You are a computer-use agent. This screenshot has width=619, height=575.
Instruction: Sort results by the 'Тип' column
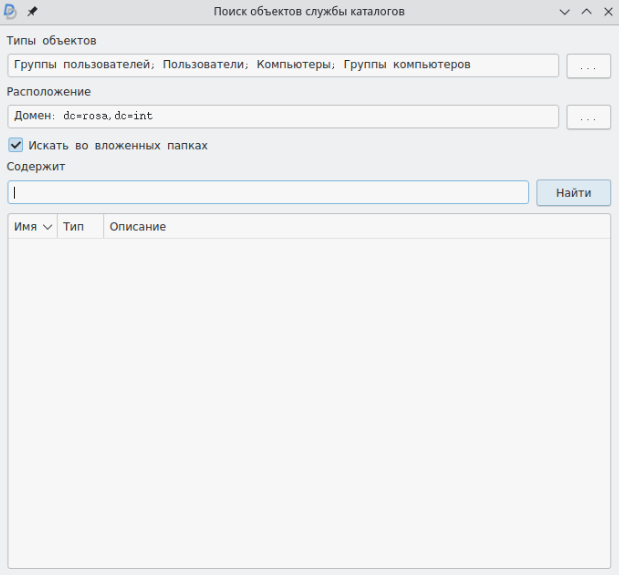click(x=74, y=227)
